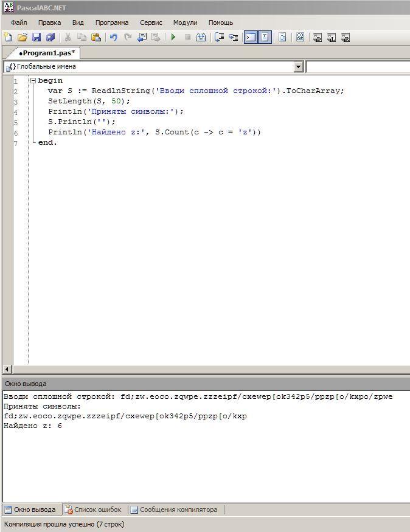410x532 pixels.
Task: Click the compile icon next to Stop
Action: pos(201,37)
